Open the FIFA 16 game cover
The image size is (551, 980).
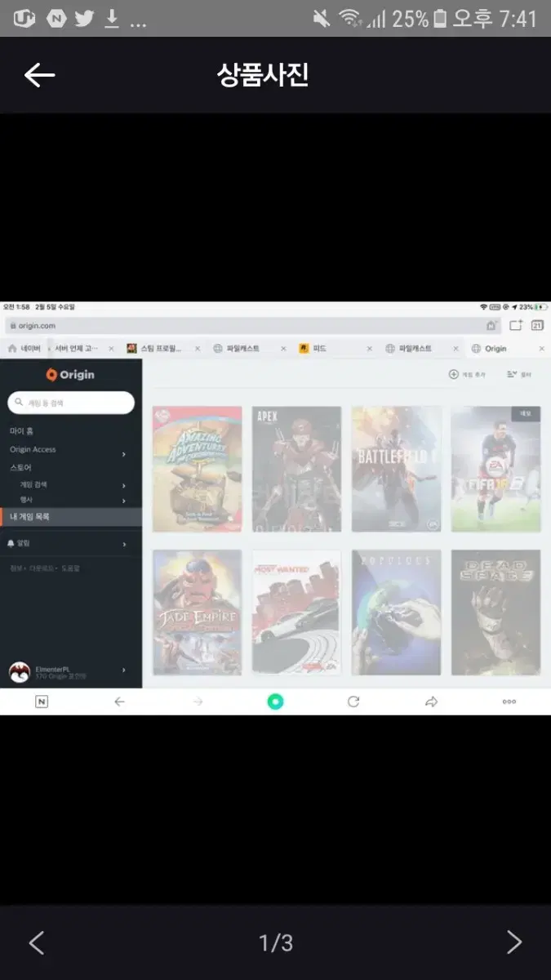pos(495,469)
